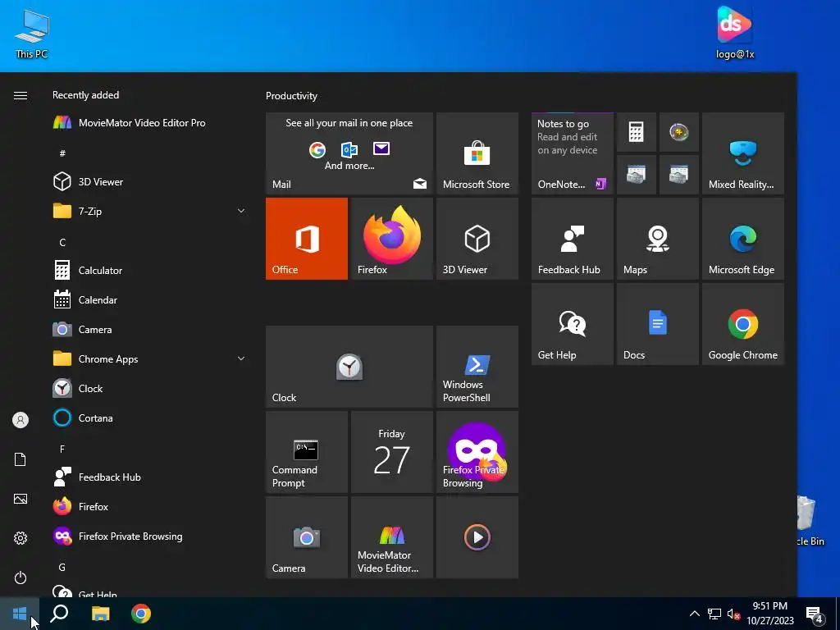The width and height of the screenshot is (840, 630).
Task: Select the logo@1x desktop file
Action: tap(735, 32)
